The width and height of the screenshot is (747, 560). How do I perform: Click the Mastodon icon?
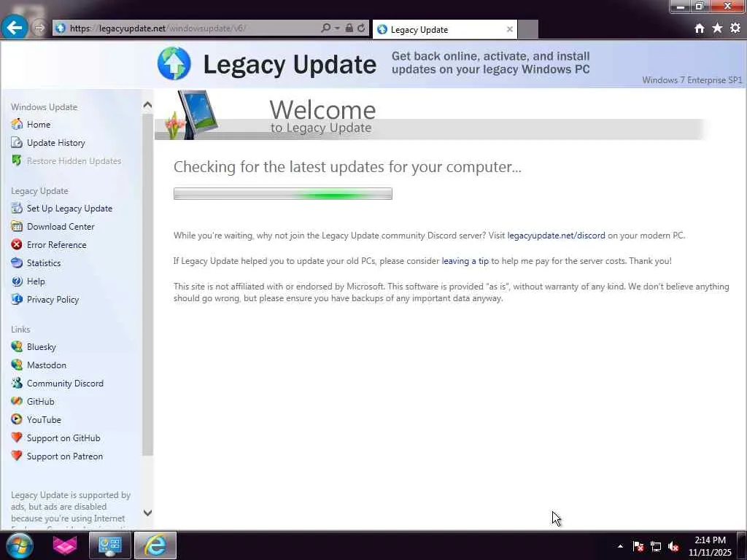[x=17, y=365]
